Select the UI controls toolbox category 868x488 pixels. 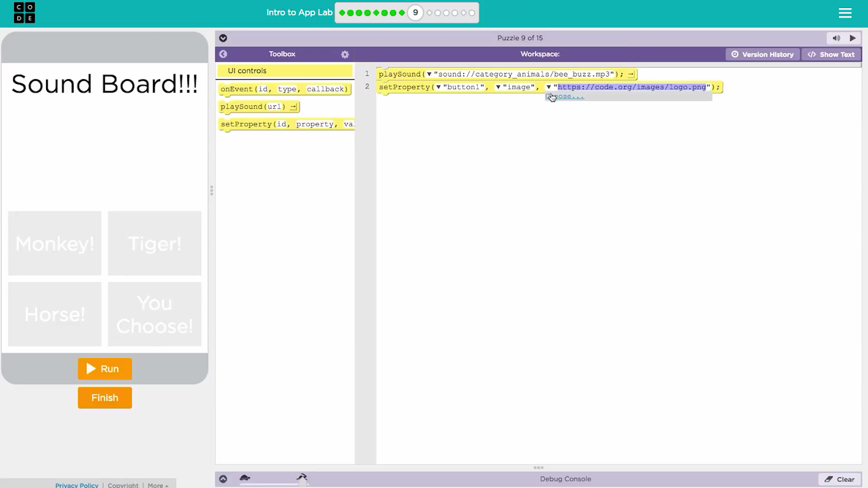284,70
